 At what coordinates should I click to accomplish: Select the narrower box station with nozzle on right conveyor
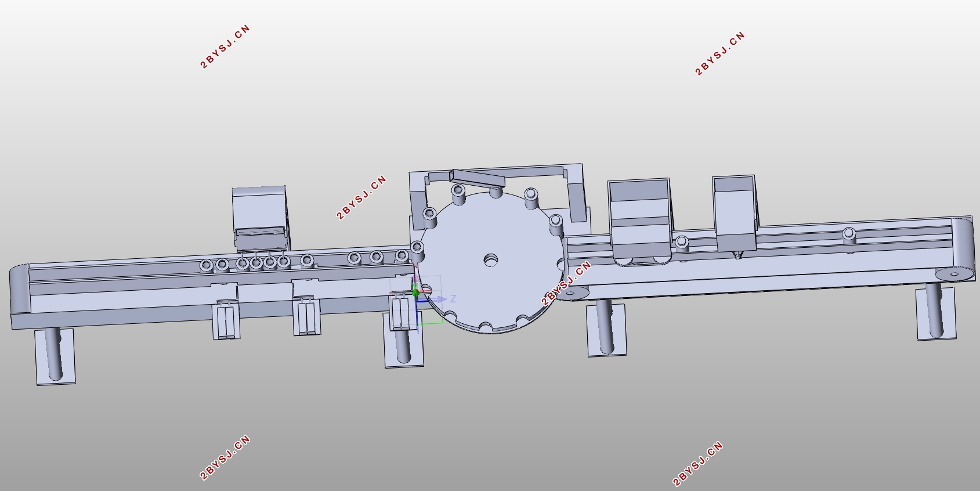point(735,214)
